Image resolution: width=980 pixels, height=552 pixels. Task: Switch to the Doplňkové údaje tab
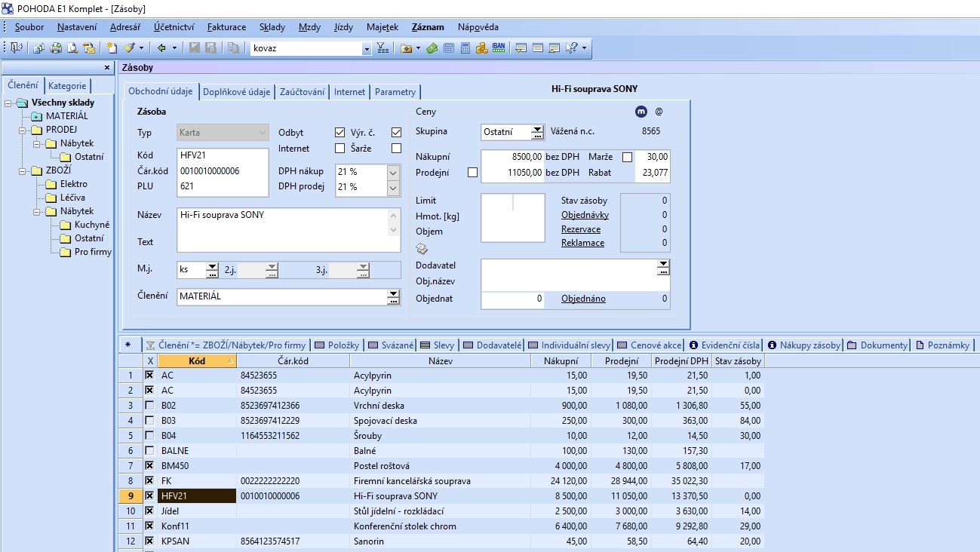click(x=237, y=92)
